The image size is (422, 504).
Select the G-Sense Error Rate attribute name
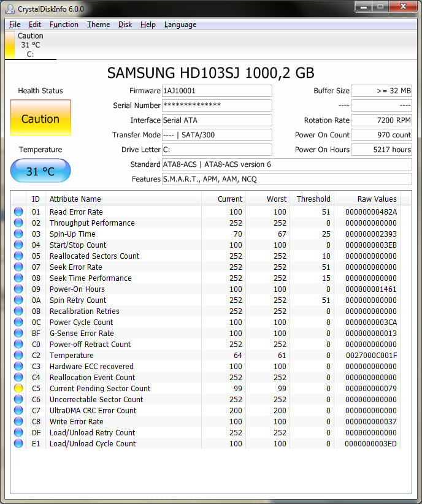82,334
